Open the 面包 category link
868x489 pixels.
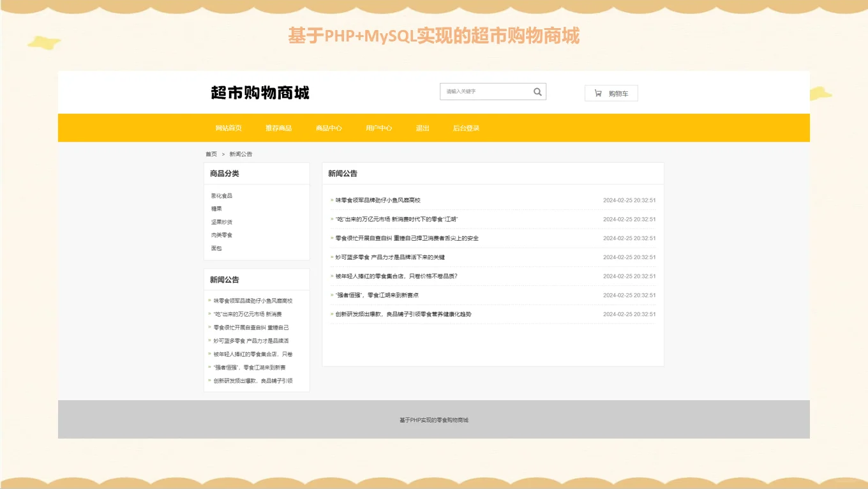point(215,248)
